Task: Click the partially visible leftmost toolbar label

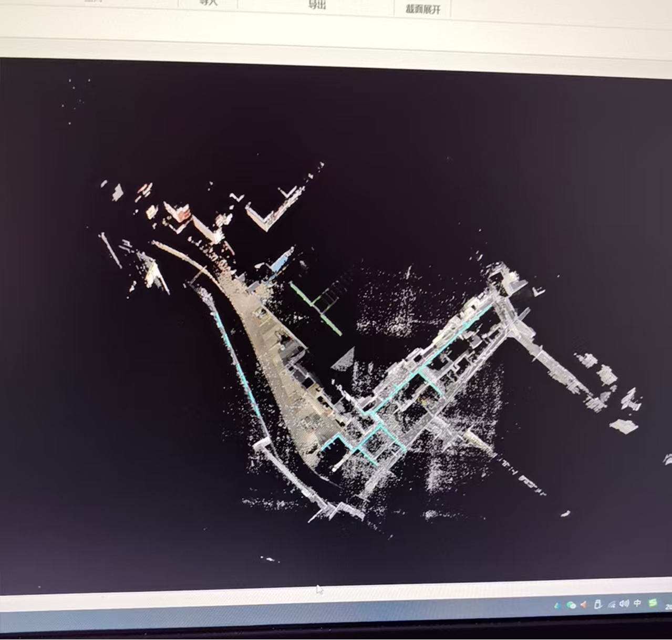Action: (94, 2)
